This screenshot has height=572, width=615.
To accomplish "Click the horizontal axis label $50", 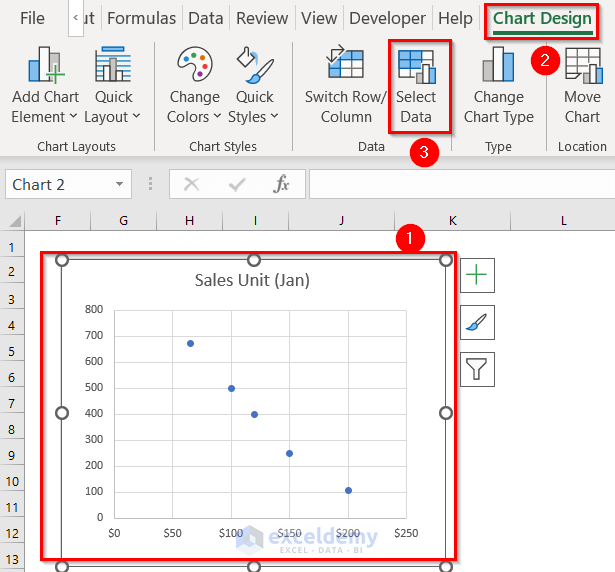I will coord(173,533).
